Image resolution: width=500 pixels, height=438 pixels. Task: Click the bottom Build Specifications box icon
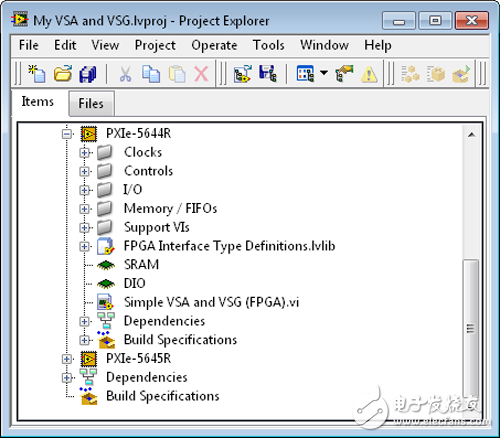tap(88, 396)
